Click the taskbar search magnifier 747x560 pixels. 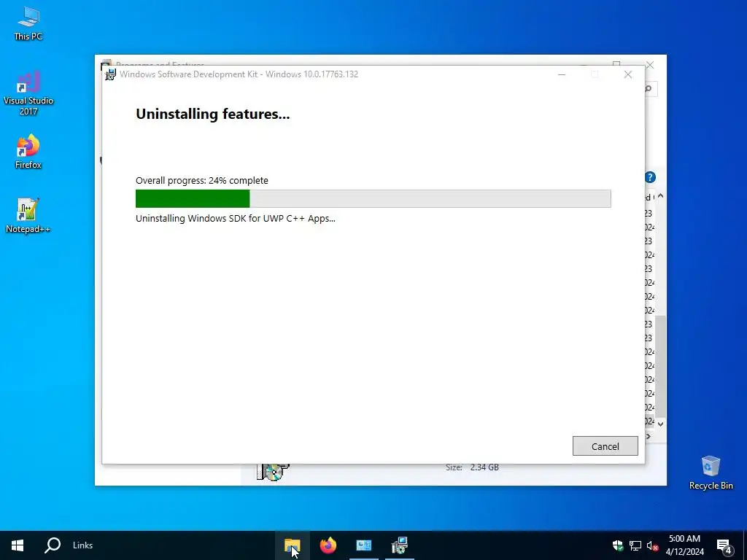click(53, 545)
